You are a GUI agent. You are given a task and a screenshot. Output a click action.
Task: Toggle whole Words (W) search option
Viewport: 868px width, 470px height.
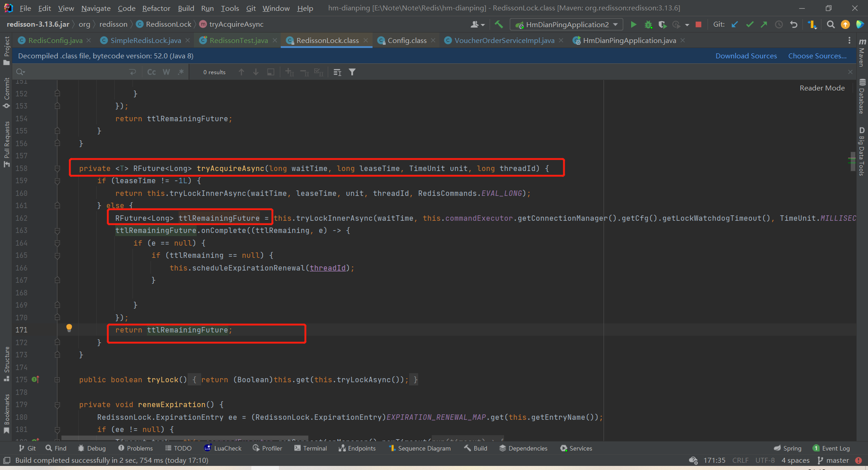[166, 72]
